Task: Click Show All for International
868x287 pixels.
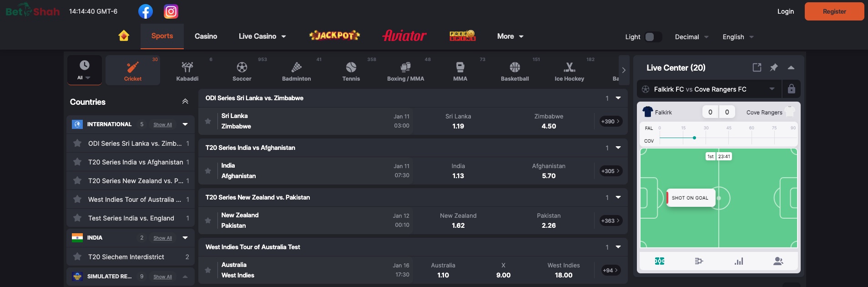Action: (162, 124)
